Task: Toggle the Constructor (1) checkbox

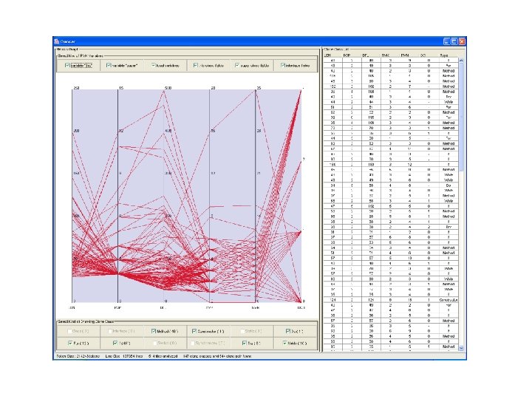Action: coord(194,331)
